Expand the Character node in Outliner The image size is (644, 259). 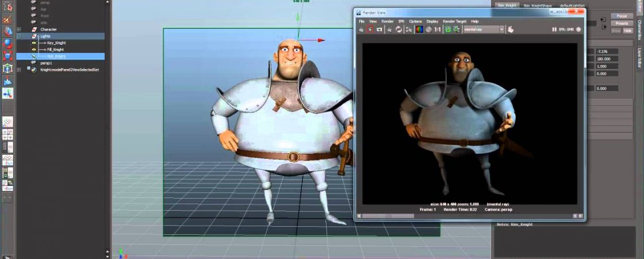point(19,29)
